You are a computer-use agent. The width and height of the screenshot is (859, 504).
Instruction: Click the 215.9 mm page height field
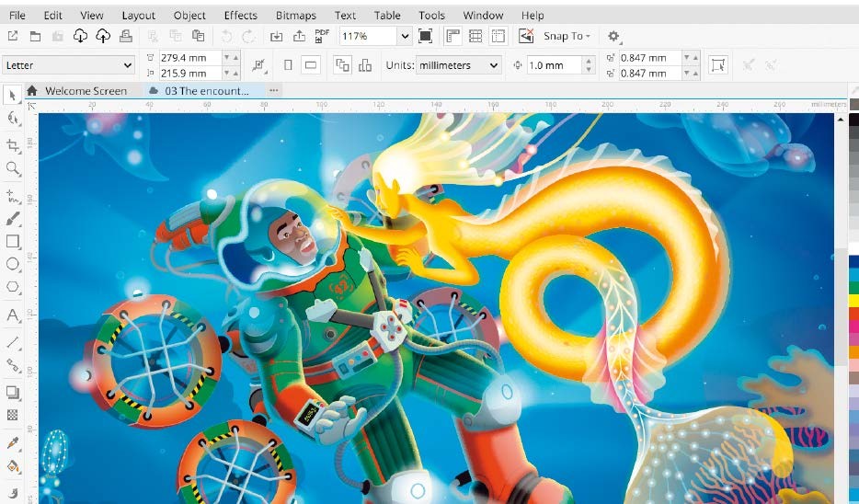[x=189, y=73]
